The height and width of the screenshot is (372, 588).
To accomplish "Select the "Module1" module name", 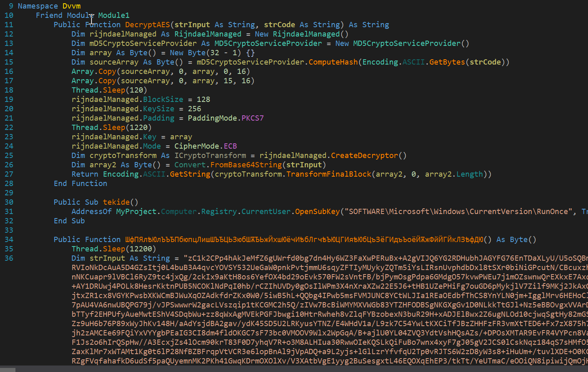I will pyautogui.click(x=114, y=15).
